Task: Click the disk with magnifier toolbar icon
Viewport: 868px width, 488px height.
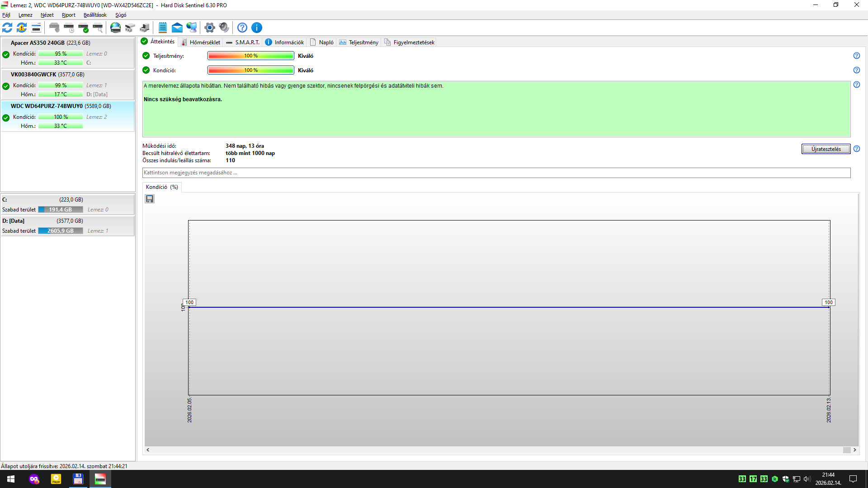Action: click(x=98, y=28)
